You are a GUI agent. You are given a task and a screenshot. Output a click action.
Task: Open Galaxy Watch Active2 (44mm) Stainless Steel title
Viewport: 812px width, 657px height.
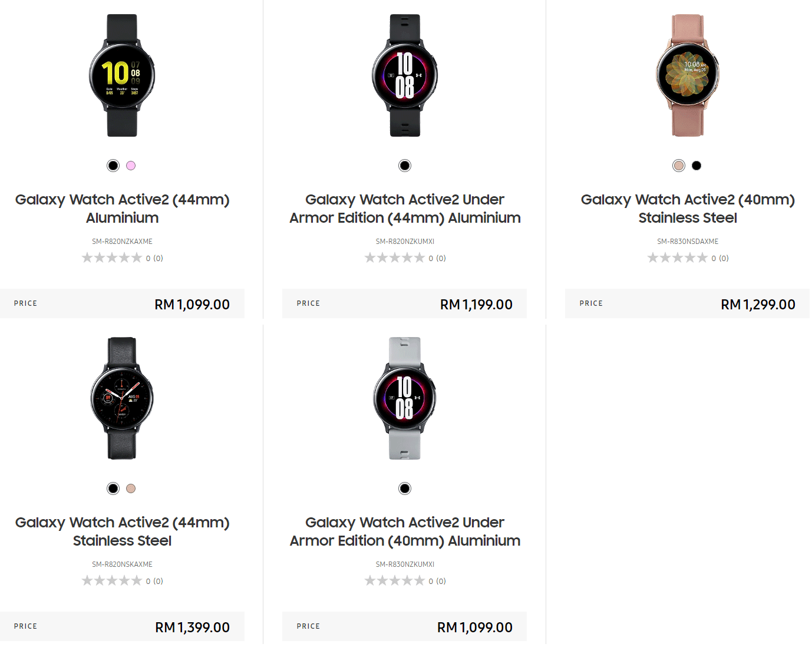point(122,531)
